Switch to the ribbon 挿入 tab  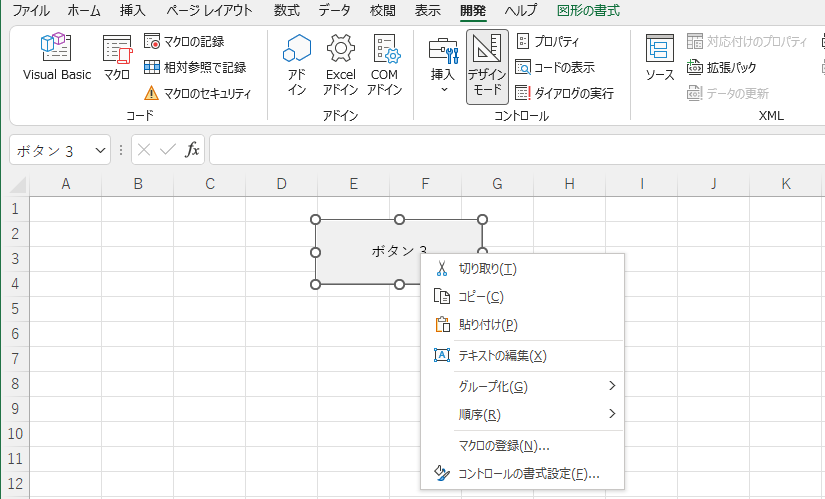[133, 11]
